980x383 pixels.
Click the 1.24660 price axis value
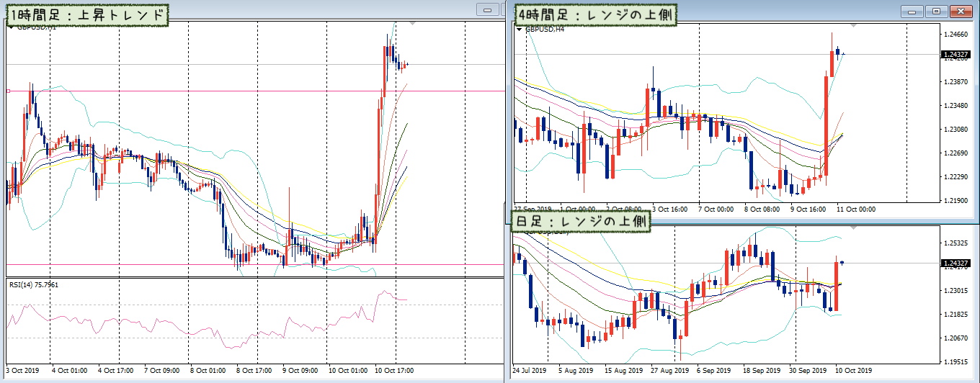[955, 34]
